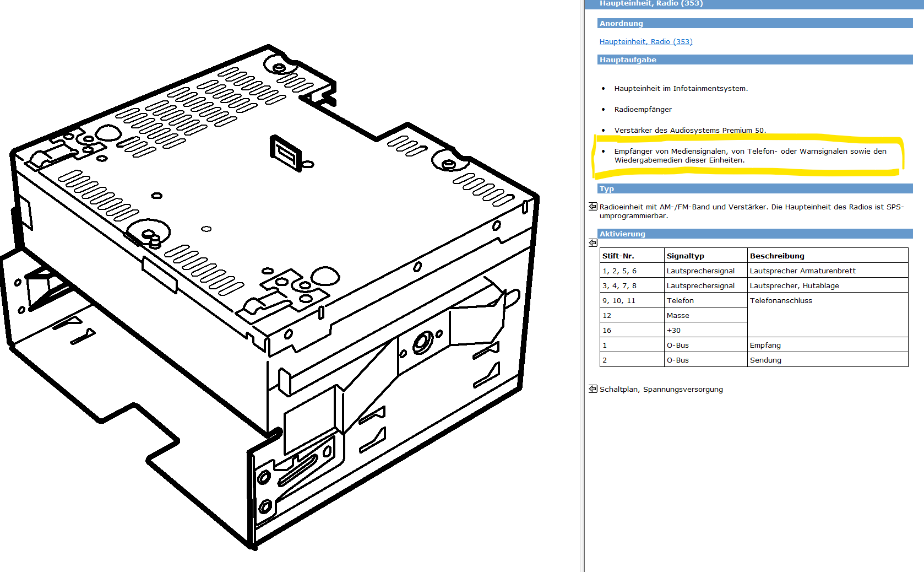Open the Haupteinheit, Radio (353) link
Screen dimensions: 924x572
pyautogui.click(x=646, y=41)
